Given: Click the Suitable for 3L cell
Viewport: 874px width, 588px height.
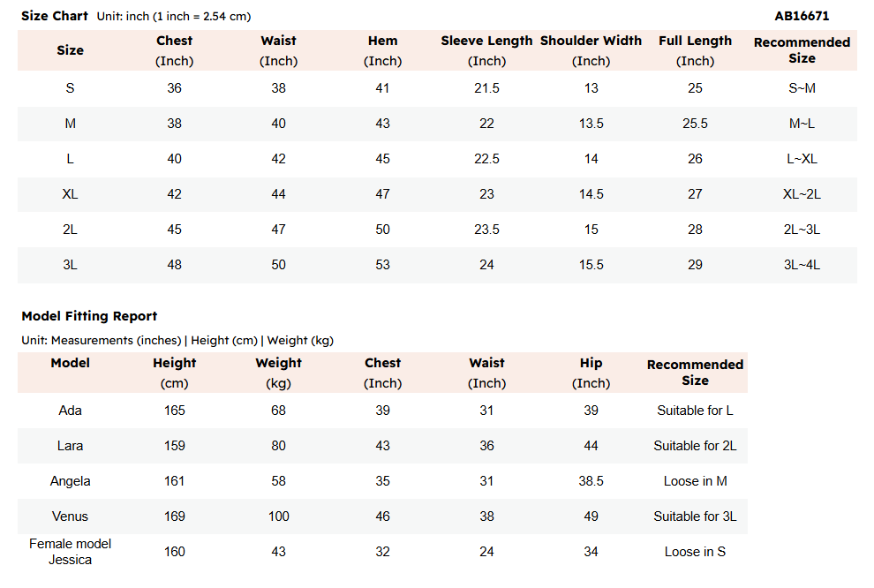Looking at the screenshot, I should click(695, 516).
